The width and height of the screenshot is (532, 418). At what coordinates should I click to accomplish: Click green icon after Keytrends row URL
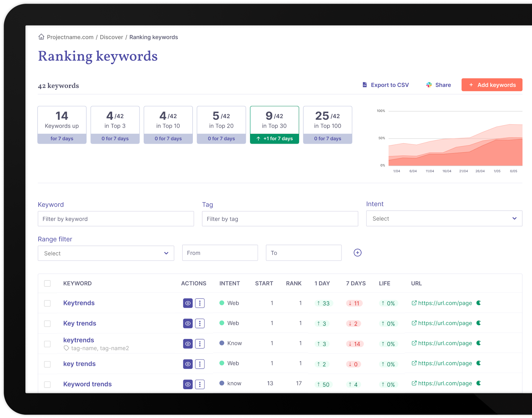point(478,303)
